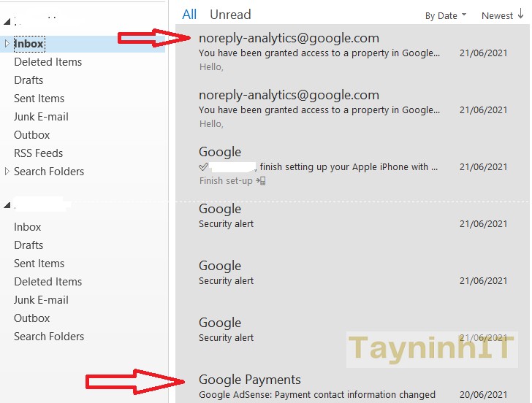Image resolution: width=532 pixels, height=403 pixels.
Task: Expand the Inbox folder triangle
Action: (x=7, y=44)
